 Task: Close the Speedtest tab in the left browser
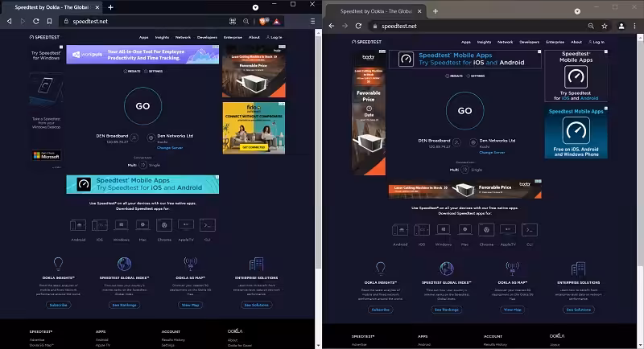pos(97,7)
